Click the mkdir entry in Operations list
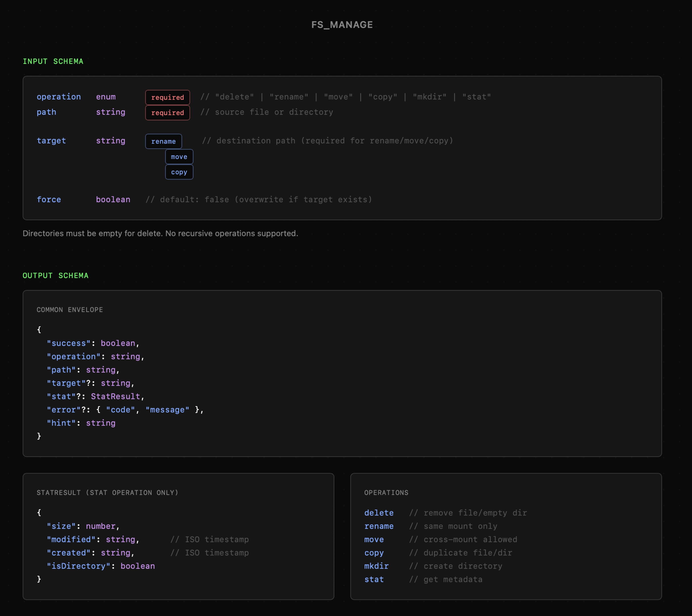Image resolution: width=692 pixels, height=616 pixels. tap(376, 566)
